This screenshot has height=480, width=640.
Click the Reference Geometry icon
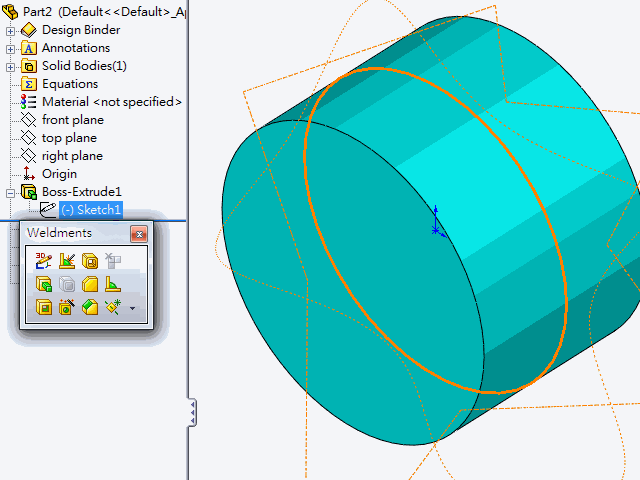coord(113,307)
